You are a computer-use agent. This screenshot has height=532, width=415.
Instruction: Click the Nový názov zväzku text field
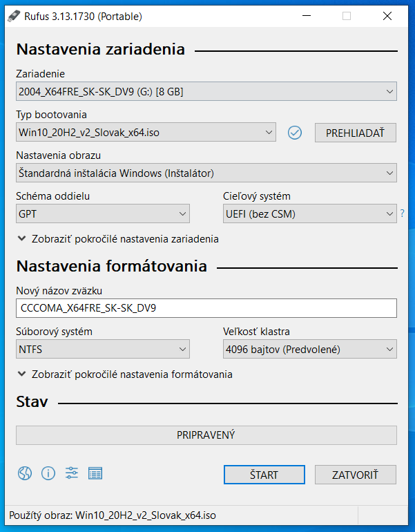coord(206,308)
